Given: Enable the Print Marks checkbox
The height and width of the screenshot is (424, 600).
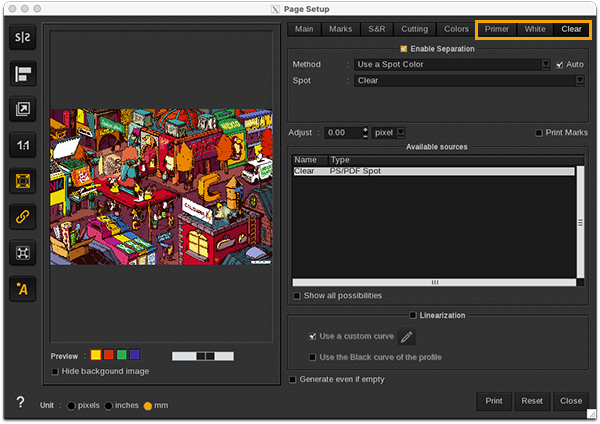Looking at the screenshot, I should click(539, 132).
